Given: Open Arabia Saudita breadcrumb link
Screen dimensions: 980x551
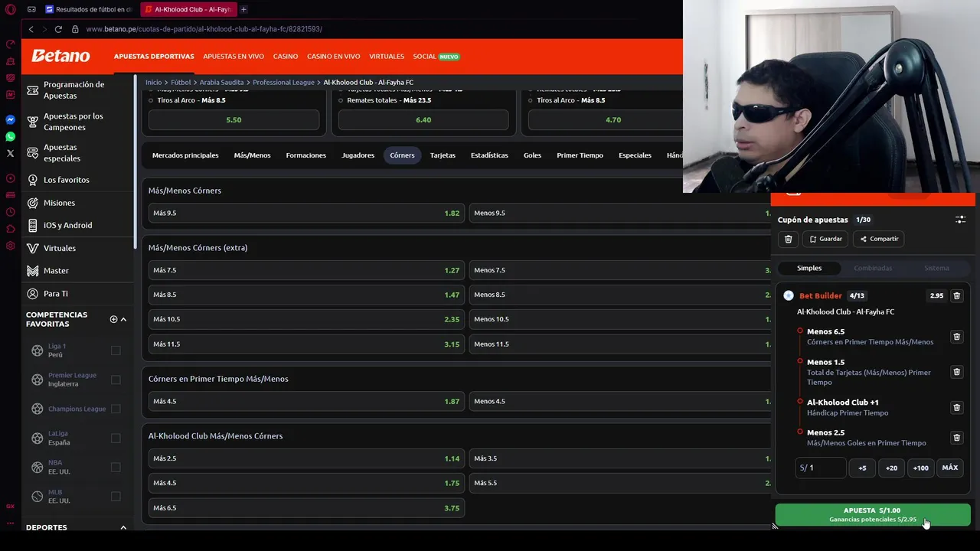Looking at the screenshot, I should click(x=221, y=82).
